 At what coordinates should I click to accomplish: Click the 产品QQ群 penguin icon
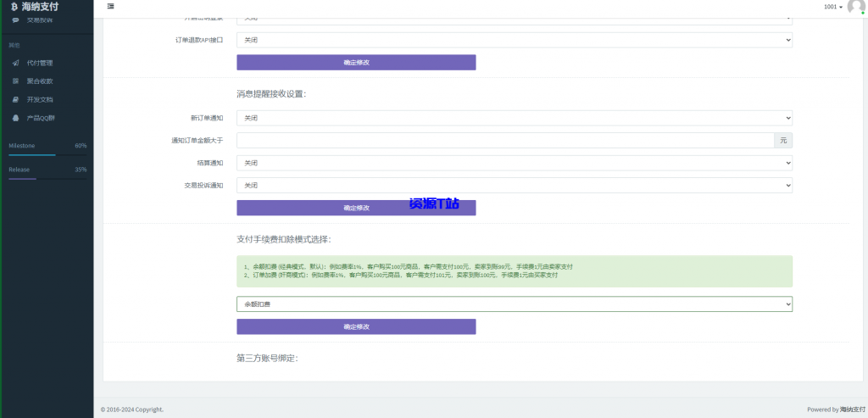[15, 118]
